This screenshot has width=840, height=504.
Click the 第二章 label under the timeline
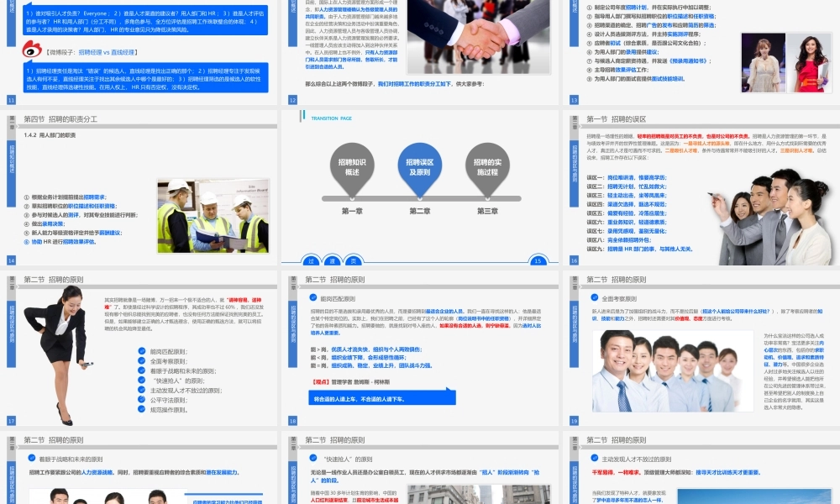419,211
